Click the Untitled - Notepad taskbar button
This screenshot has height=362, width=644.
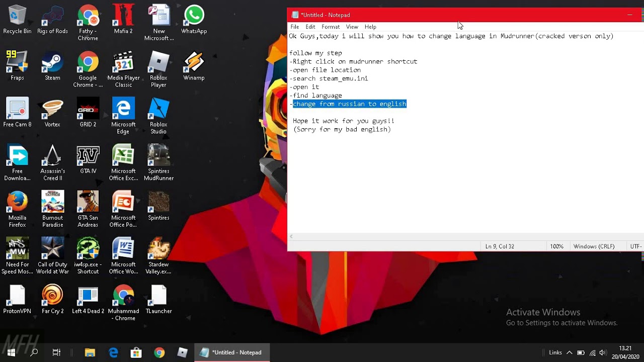point(232,352)
